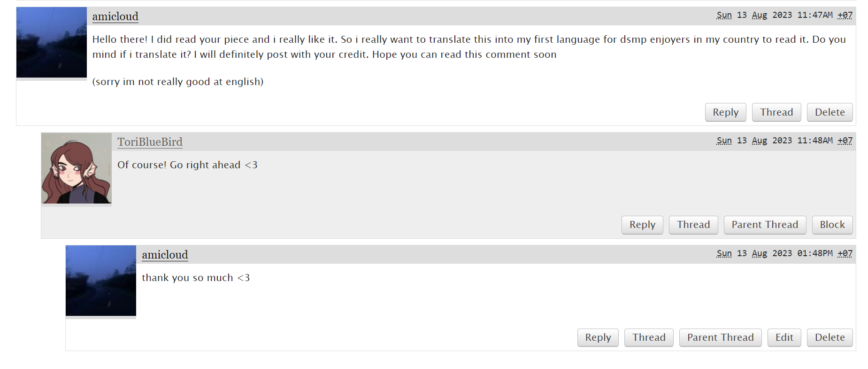Viewport: 868px width, 369px height.
Task: Click the 11:47AM timestamp timezone +07
Action: [x=845, y=15]
